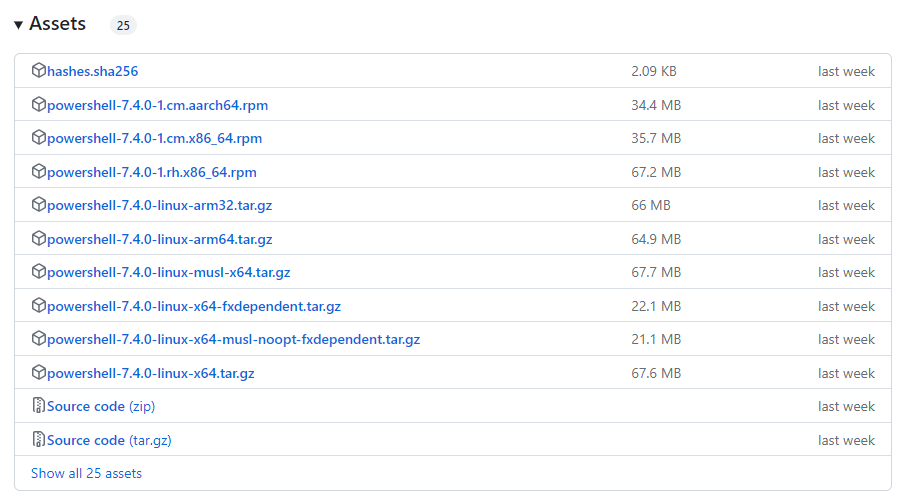Download hashes.sha256 file

tap(93, 71)
